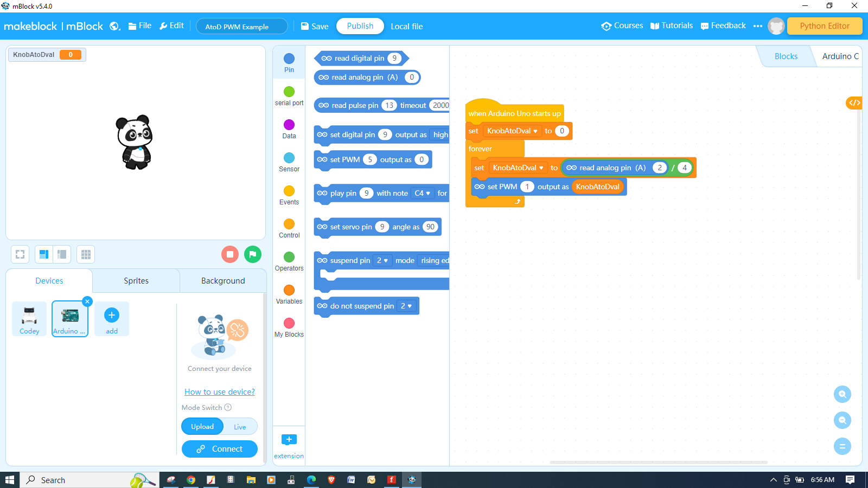The height and width of the screenshot is (488, 868).
Task: Select the large stage layout icon
Action: (x=44, y=254)
